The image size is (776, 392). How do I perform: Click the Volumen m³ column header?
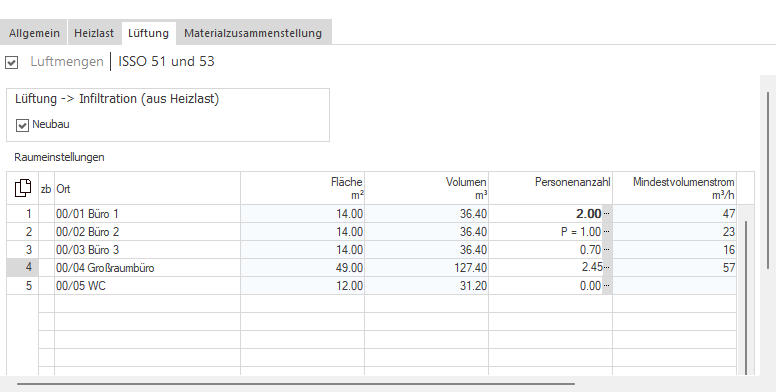pyautogui.click(x=427, y=188)
